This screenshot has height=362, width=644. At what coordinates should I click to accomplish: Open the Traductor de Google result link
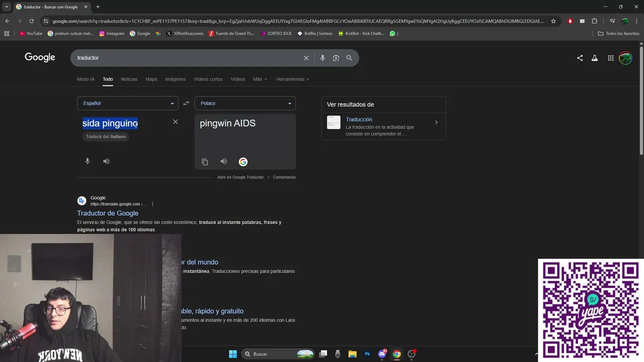[108, 213]
